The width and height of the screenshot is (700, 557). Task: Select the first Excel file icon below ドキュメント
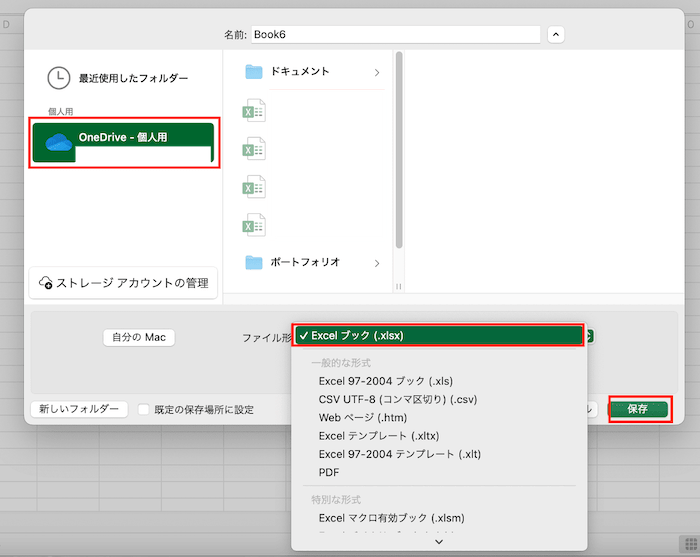coord(254,110)
